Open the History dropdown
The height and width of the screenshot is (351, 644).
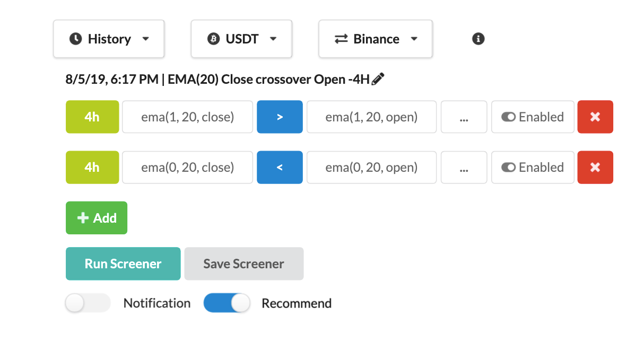click(x=109, y=38)
